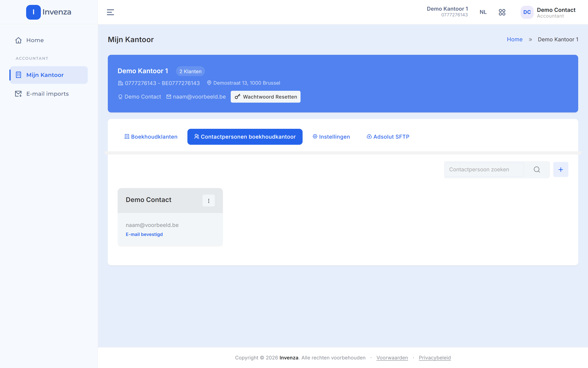Click naam@voorbeeld.be in the contact card

tap(152, 225)
